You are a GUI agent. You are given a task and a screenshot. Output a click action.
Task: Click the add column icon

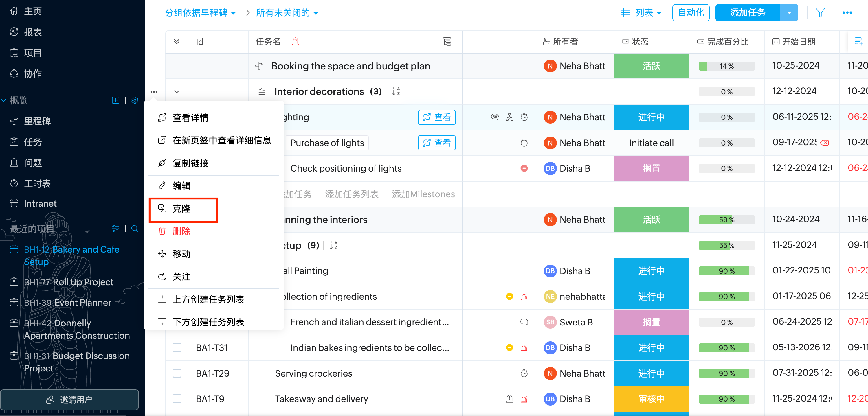(858, 41)
